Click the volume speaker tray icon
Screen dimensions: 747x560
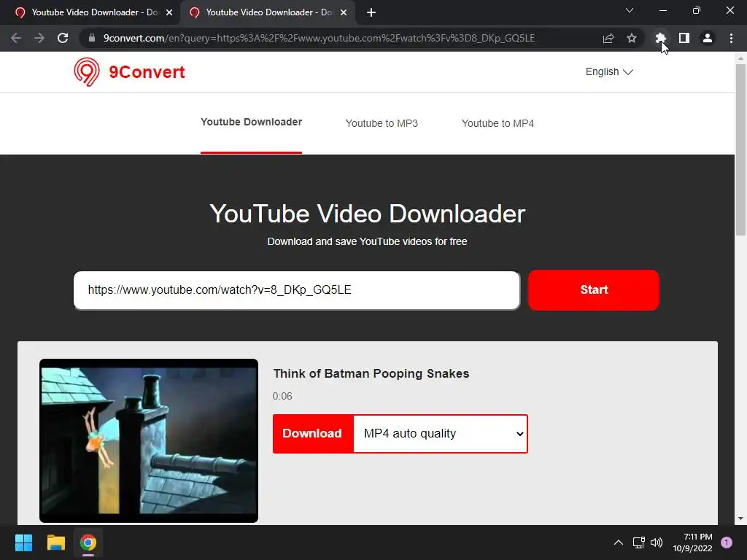[x=657, y=542]
